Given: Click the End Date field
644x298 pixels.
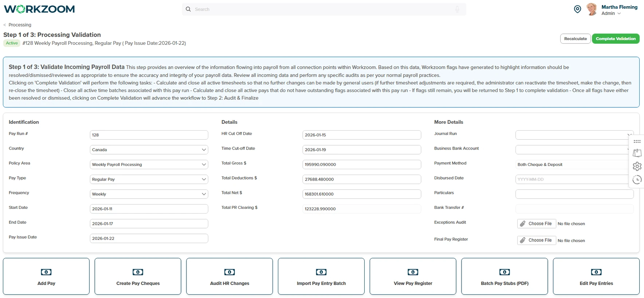Looking at the screenshot, I should pyautogui.click(x=149, y=224).
